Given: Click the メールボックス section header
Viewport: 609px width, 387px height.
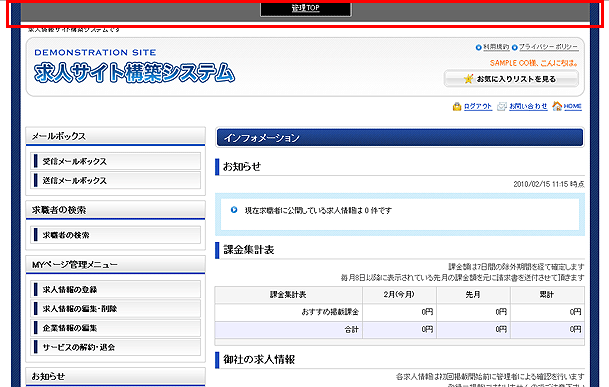Looking at the screenshot, I should click(115, 136).
